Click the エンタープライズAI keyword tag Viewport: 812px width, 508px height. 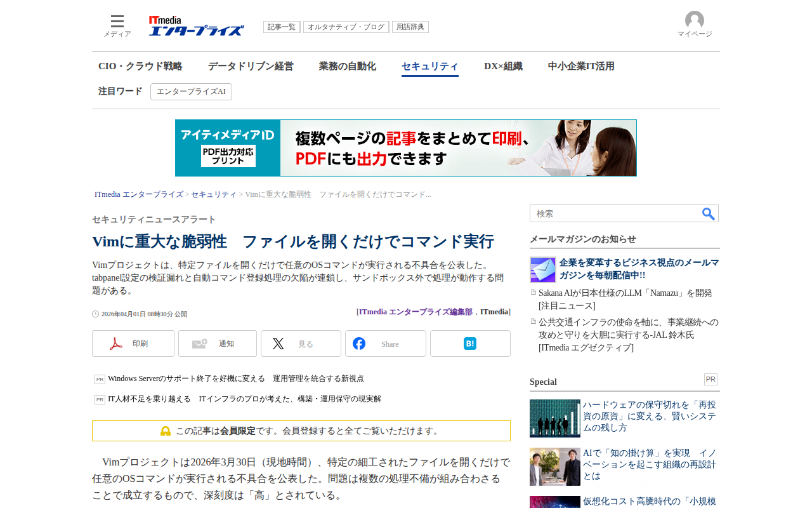pyautogui.click(x=191, y=91)
